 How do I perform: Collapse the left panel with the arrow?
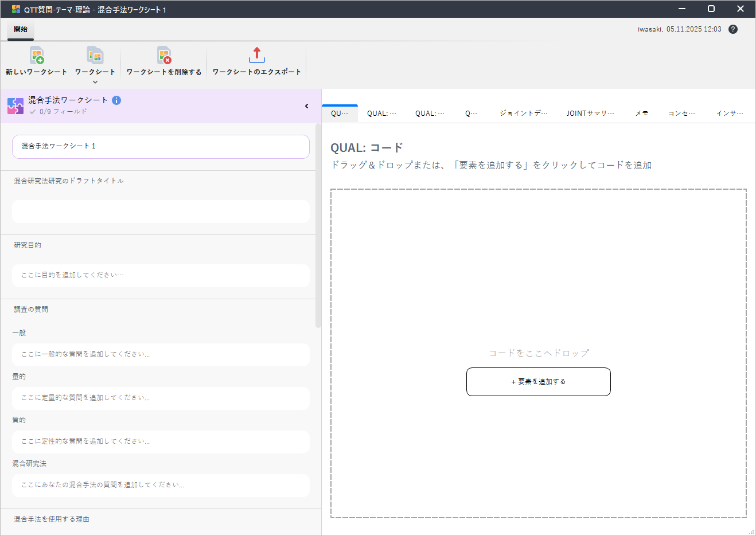(x=307, y=106)
